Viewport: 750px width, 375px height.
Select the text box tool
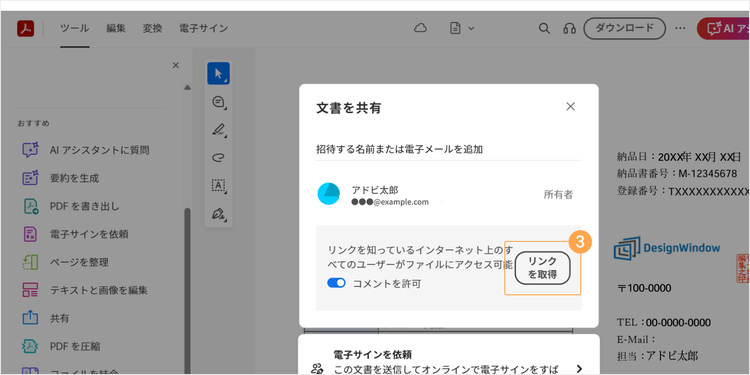pyautogui.click(x=218, y=185)
